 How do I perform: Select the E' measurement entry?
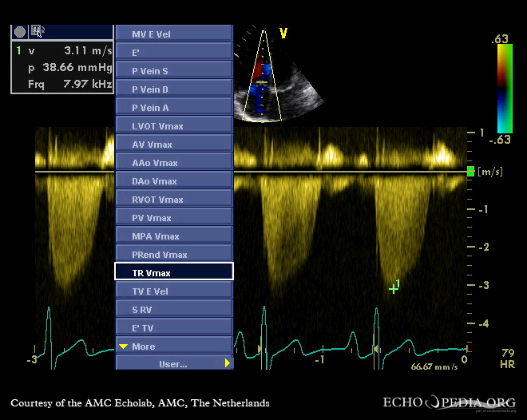pos(174,53)
